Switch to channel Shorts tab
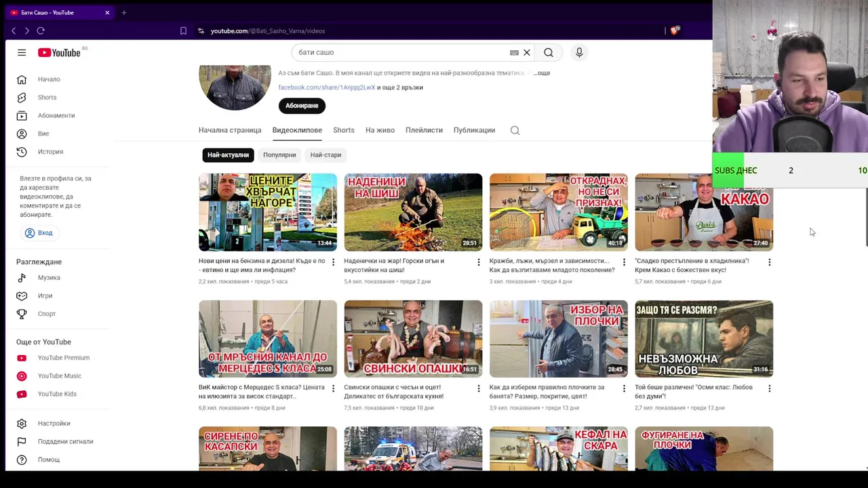 (x=344, y=130)
